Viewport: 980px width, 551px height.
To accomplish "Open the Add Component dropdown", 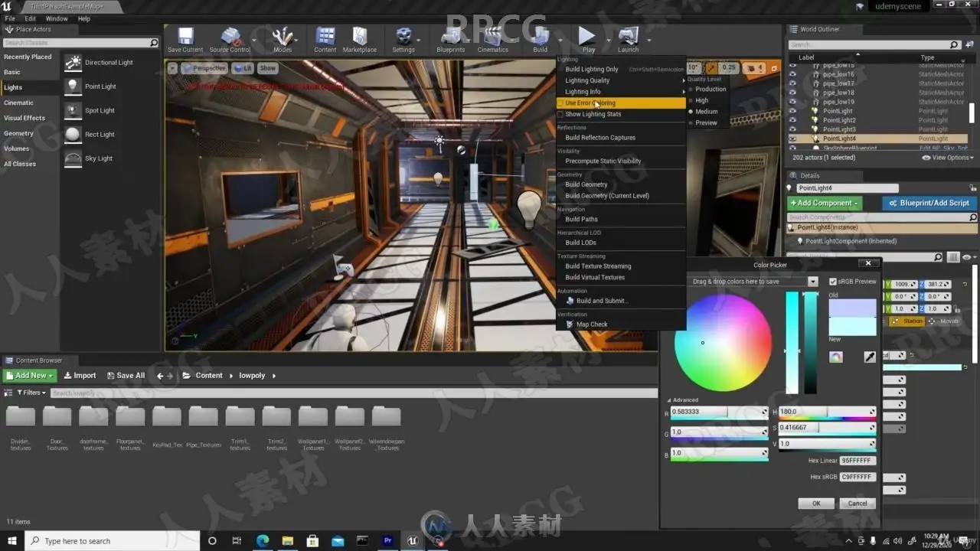I will pyautogui.click(x=824, y=203).
